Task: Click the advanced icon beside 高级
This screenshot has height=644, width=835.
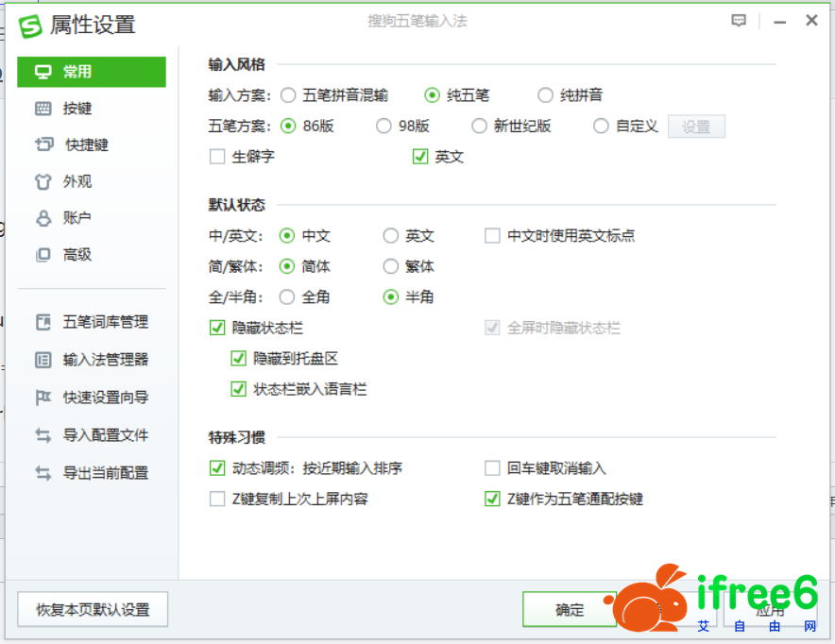Action: tap(43, 255)
